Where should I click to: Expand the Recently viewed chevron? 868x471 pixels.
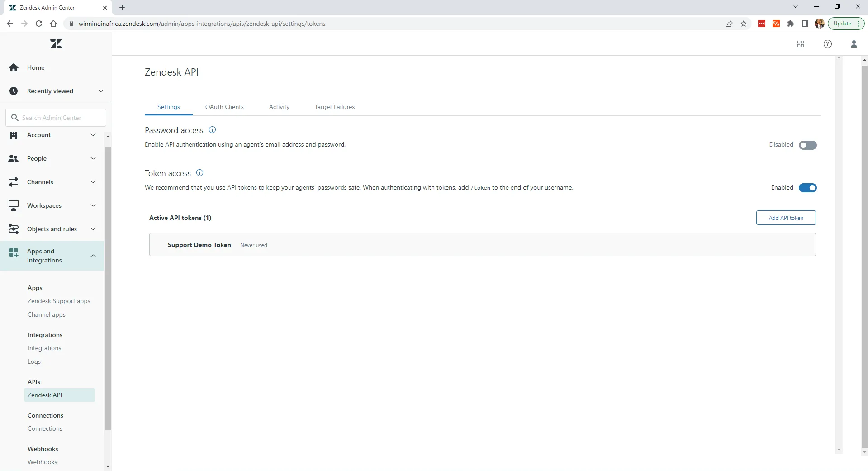[x=101, y=91]
